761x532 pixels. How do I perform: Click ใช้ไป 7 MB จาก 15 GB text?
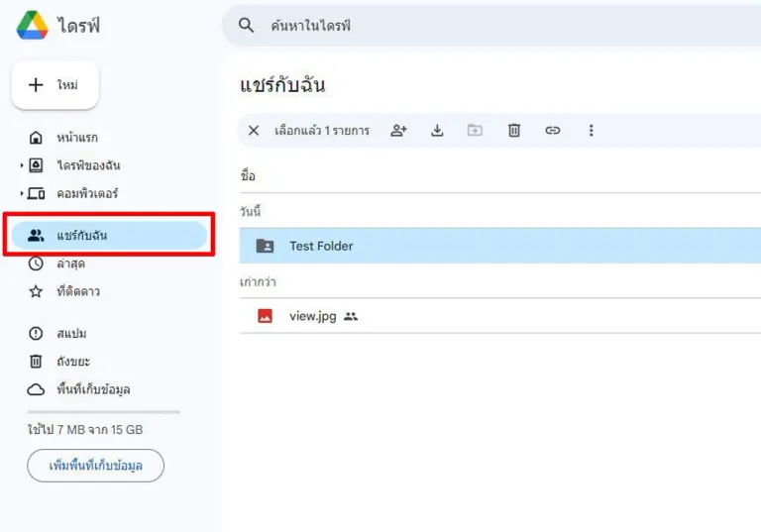85,430
